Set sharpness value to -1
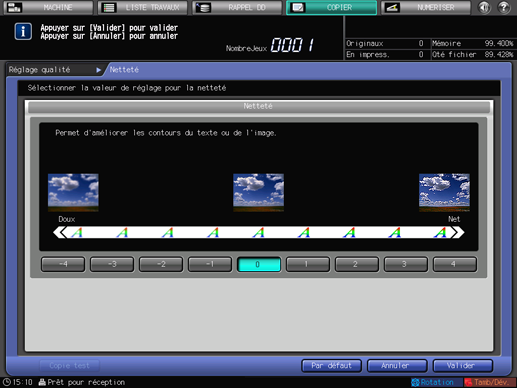 point(210,264)
